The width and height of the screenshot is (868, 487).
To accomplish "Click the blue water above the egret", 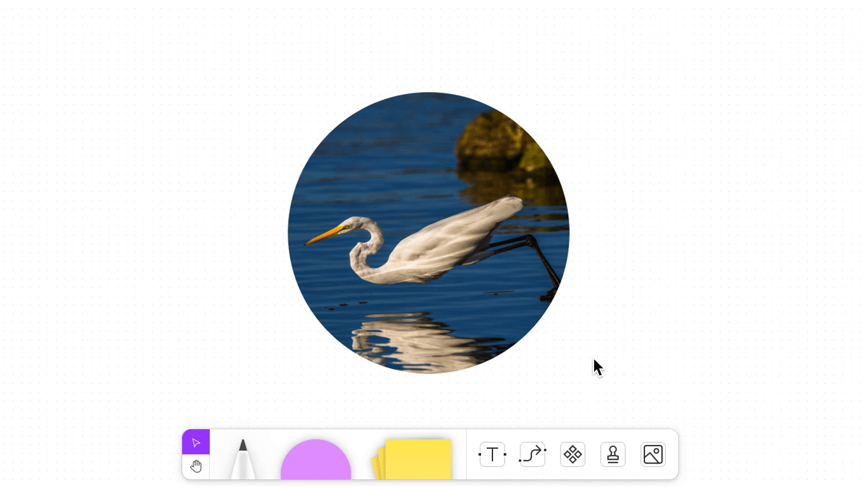I will tap(381, 159).
